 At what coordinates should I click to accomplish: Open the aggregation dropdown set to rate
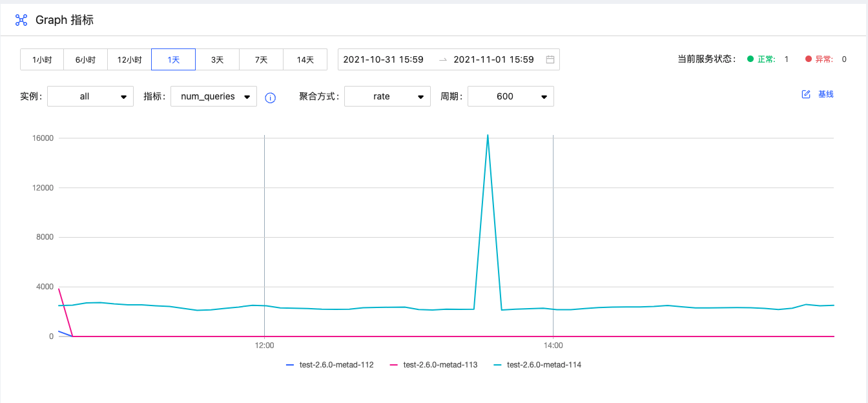pos(387,96)
